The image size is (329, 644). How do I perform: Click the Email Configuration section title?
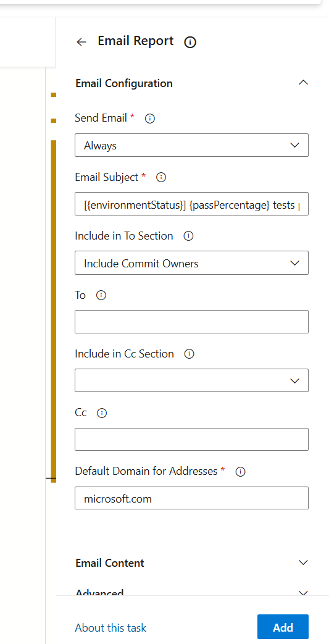point(124,83)
